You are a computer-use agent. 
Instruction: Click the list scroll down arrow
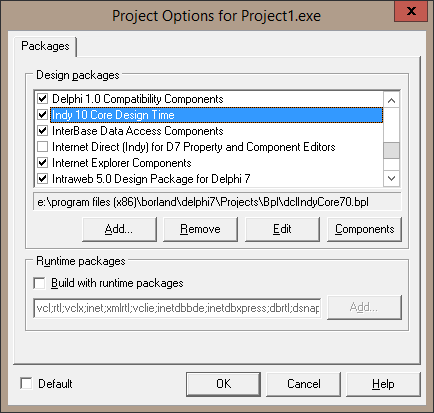point(392,178)
